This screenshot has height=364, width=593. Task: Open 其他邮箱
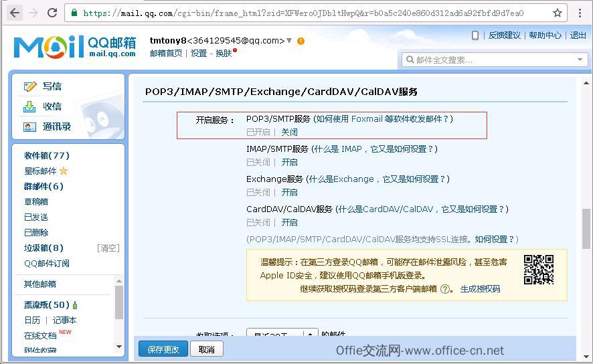[x=39, y=284]
